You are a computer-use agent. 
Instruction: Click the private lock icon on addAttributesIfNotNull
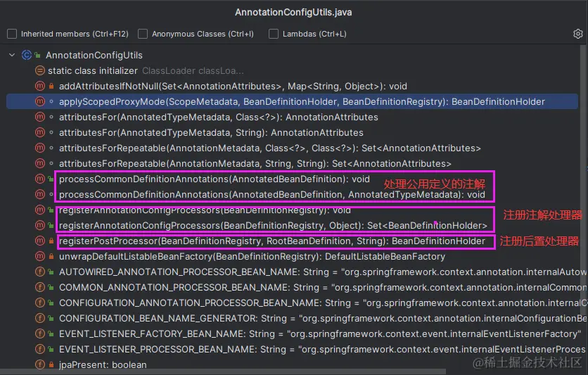(x=51, y=86)
